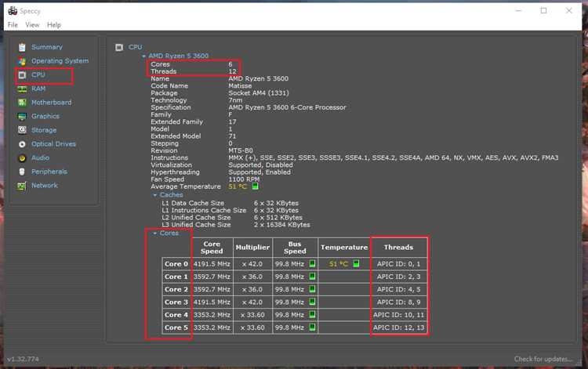Click Core 0 temperature green indicator

point(356,264)
